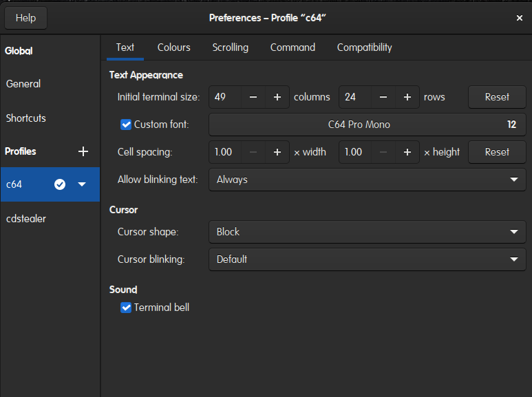Image resolution: width=532 pixels, height=397 pixels.
Task: Click the rows field showing 24
Action: [x=355, y=97]
